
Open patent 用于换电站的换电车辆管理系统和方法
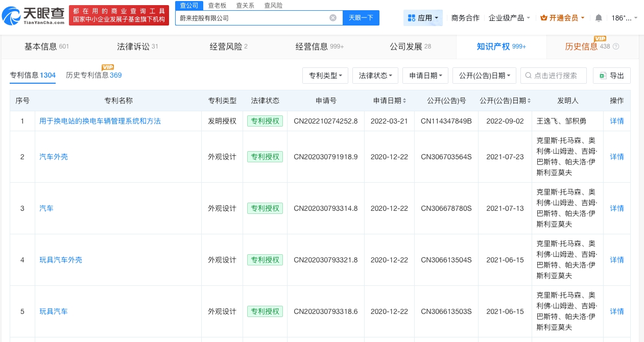tap(100, 121)
